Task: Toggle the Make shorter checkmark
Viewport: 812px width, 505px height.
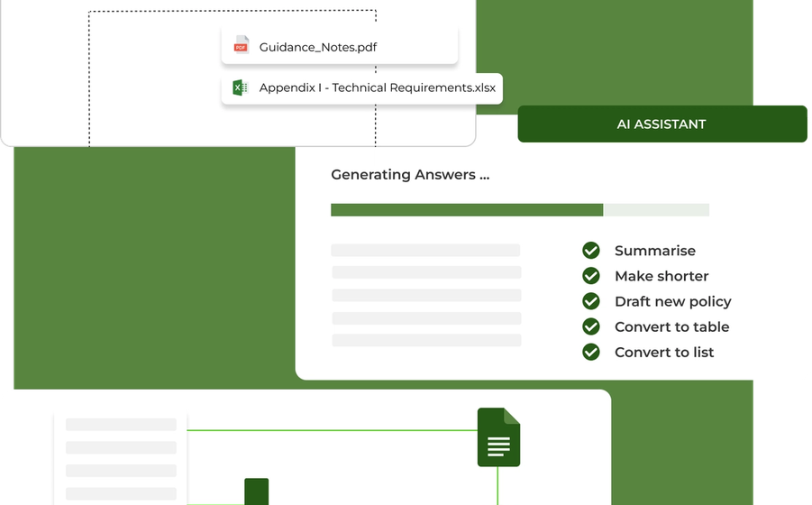Action: (x=591, y=276)
